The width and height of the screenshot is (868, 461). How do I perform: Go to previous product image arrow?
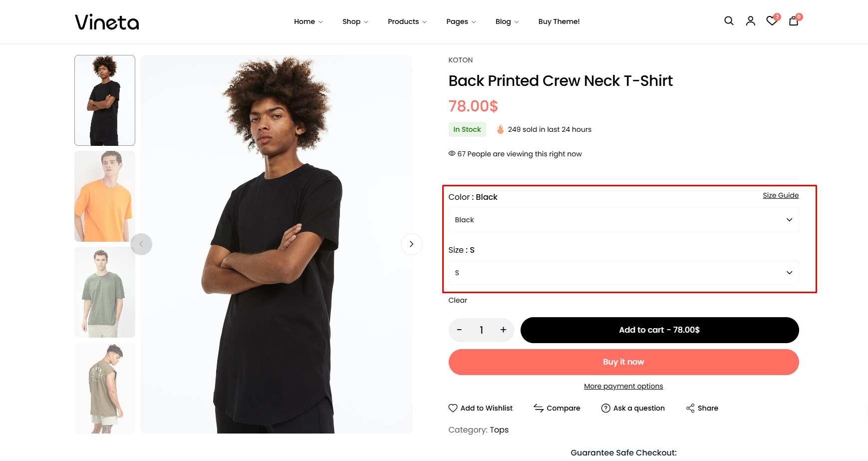click(141, 244)
